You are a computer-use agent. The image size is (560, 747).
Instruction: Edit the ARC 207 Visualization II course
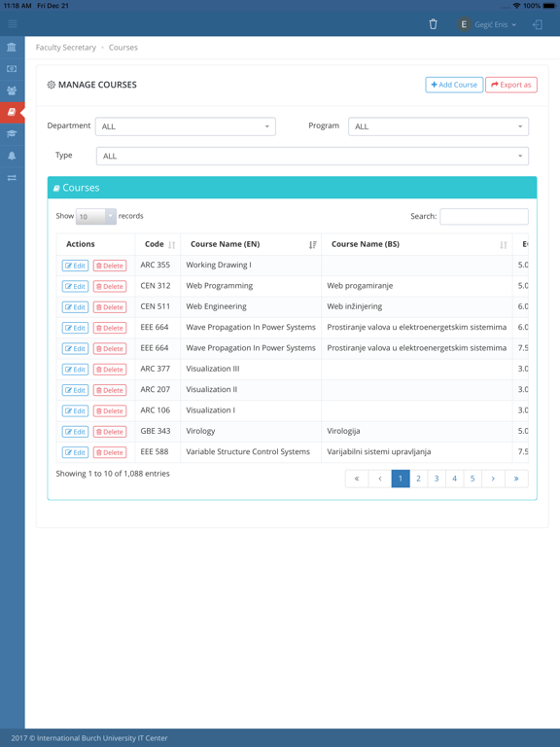(75, 390)
